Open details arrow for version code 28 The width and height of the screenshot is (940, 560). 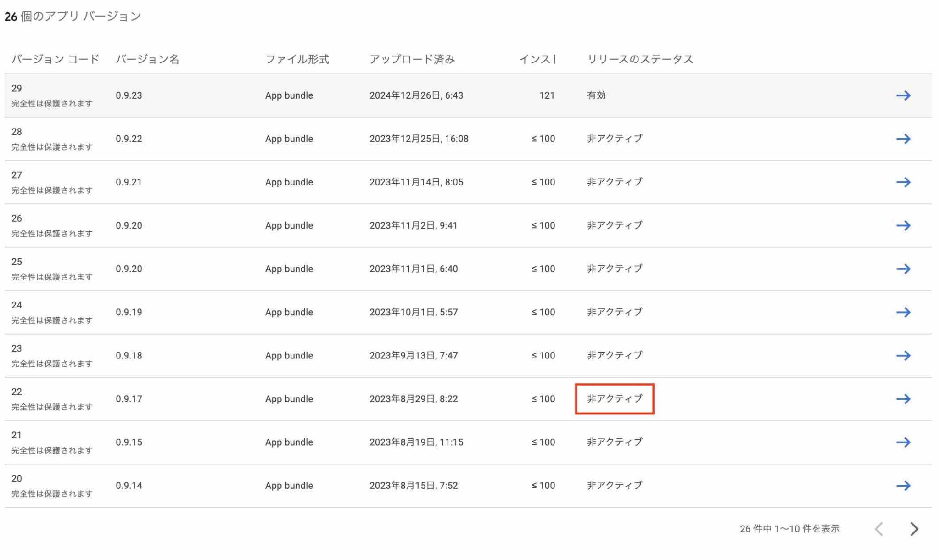(x=903, y=139)
